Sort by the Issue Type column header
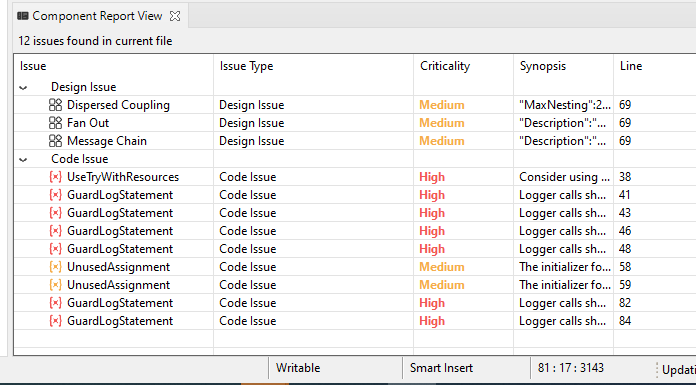This screenshot has height=385, width=696. click(246, 66)
